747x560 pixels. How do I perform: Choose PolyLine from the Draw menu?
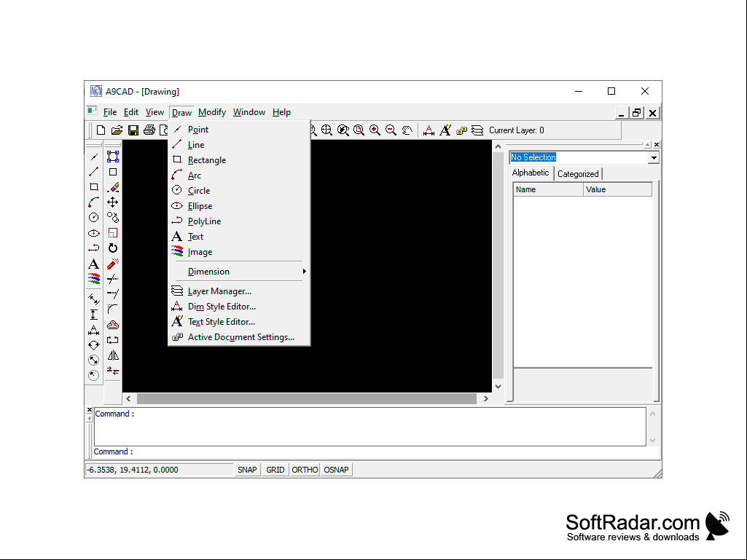coord(240,221)
